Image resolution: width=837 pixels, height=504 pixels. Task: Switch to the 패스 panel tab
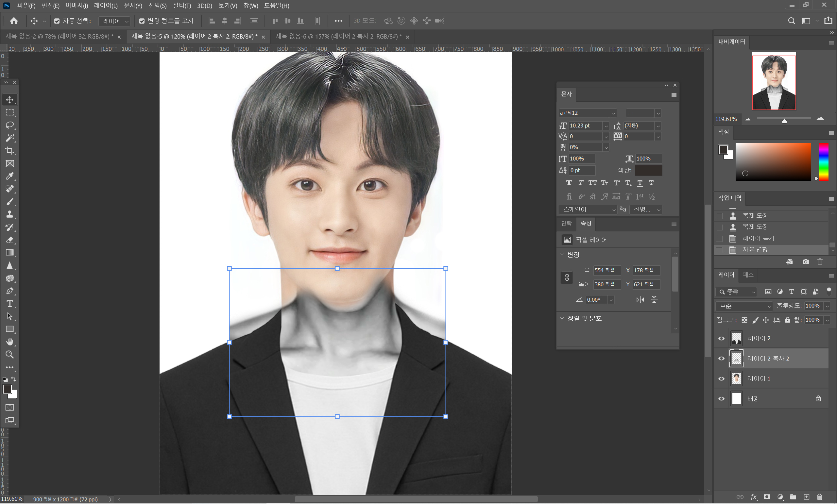coord(748,275)
